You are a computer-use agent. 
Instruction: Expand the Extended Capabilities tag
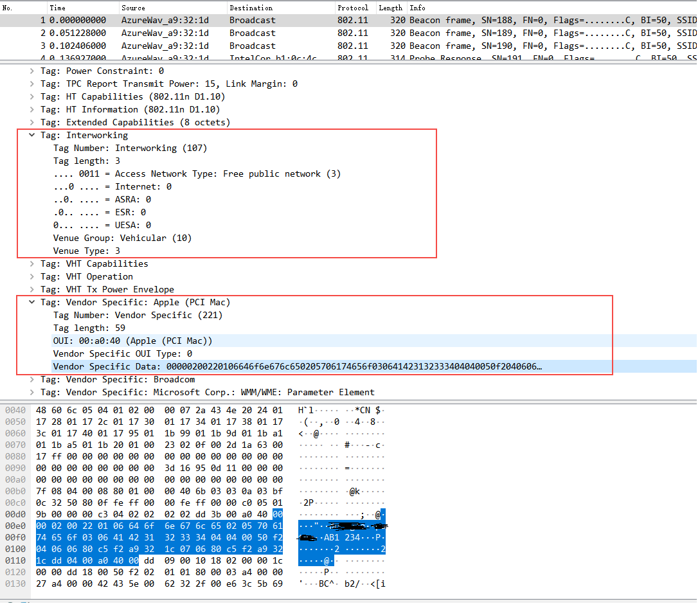(30, 122)
